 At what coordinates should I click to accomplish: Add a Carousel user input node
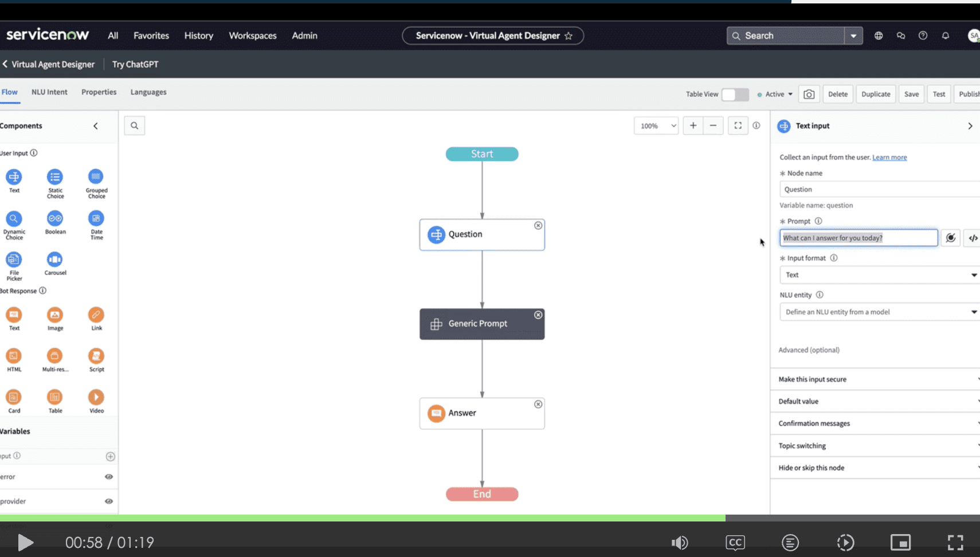(55, 260)
